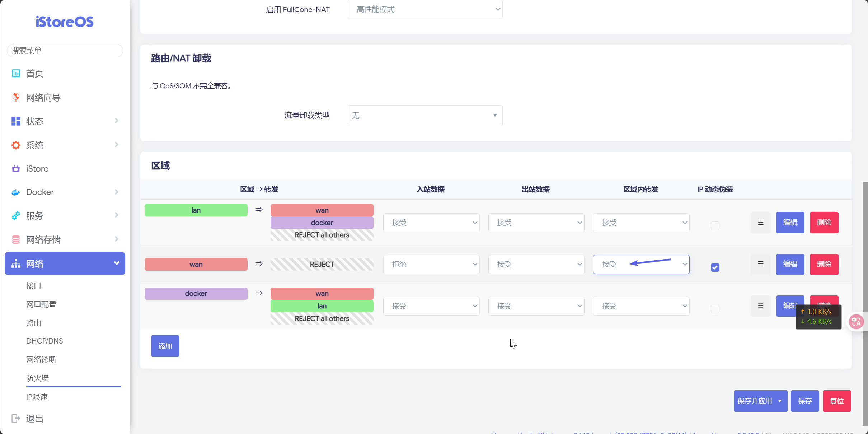Click the 首页 home icon in the sidebar
Viewport: 868px width, 434px height.
point(15,73)
